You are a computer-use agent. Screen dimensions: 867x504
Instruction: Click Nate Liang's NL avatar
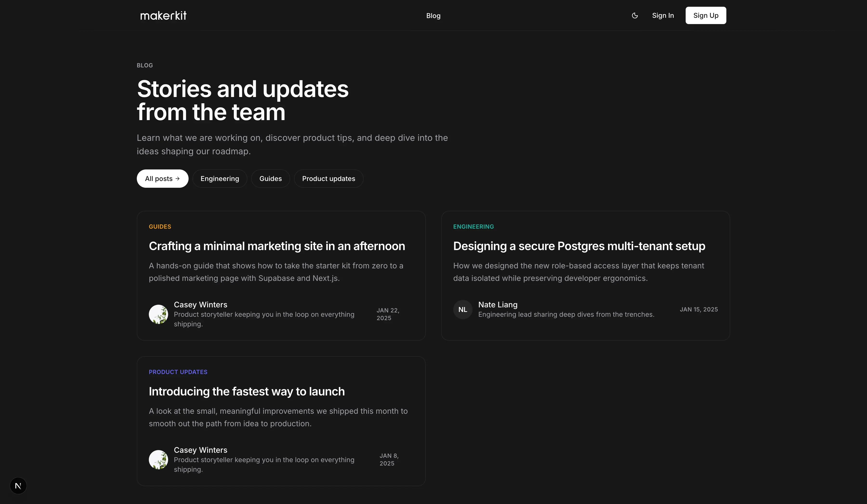tap(462, 309)
